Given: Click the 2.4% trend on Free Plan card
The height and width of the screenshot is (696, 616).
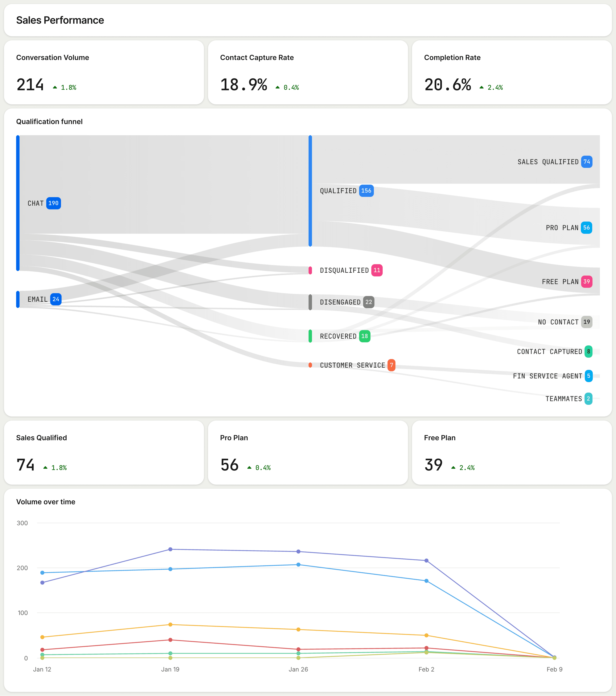Looking at the screenshot, I should point(463,468).
